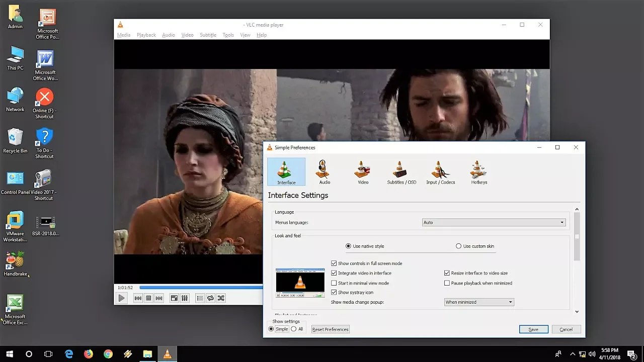Open the Interface preferences category
Viewport: 644px width, 362px height.
click(x=286, y=171)
